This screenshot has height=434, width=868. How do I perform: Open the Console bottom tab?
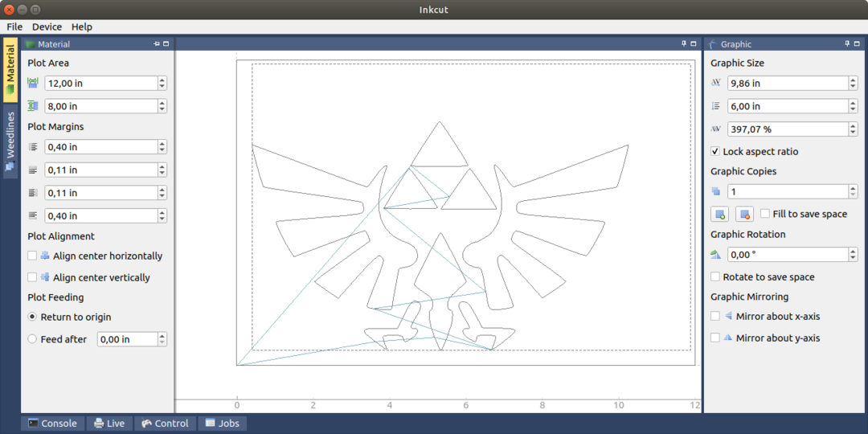pos(52,424)
